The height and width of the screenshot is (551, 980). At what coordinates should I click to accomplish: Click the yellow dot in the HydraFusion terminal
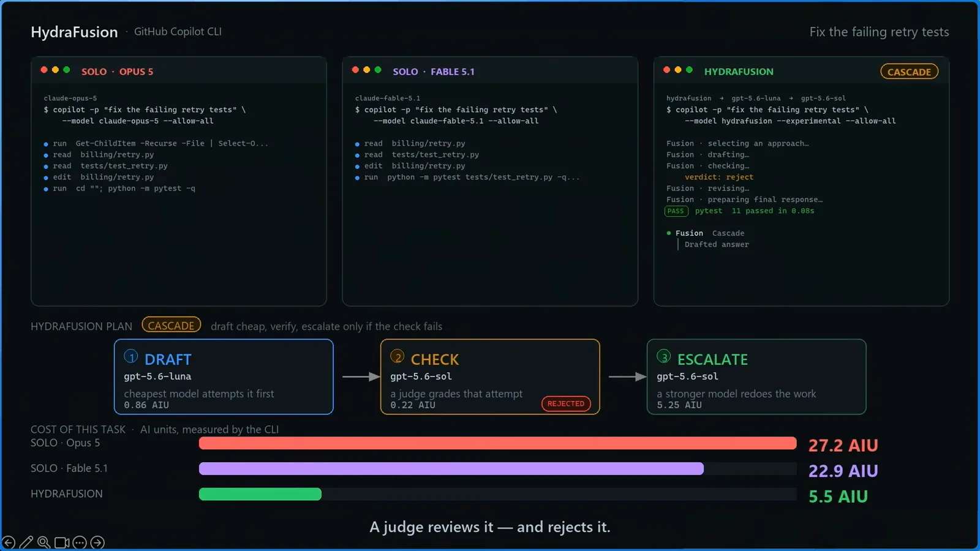point(678,70)
